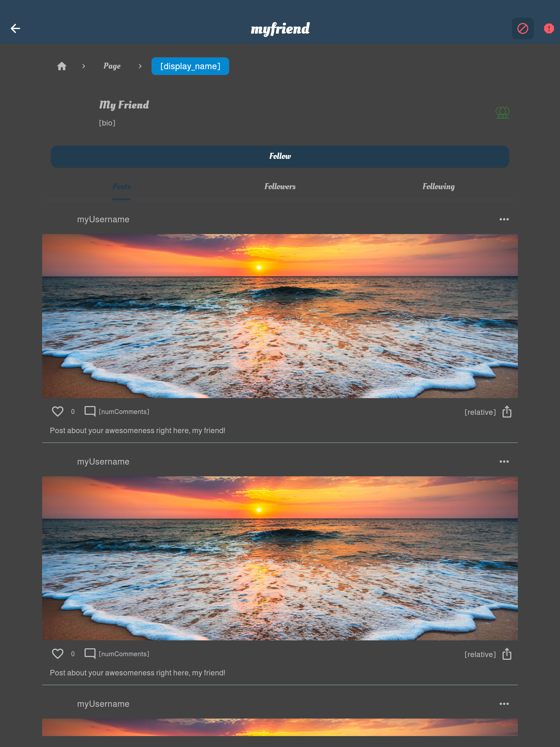Click the chevron between home and Page
This screenshot has height=747, width=560.
pos(84,66)
